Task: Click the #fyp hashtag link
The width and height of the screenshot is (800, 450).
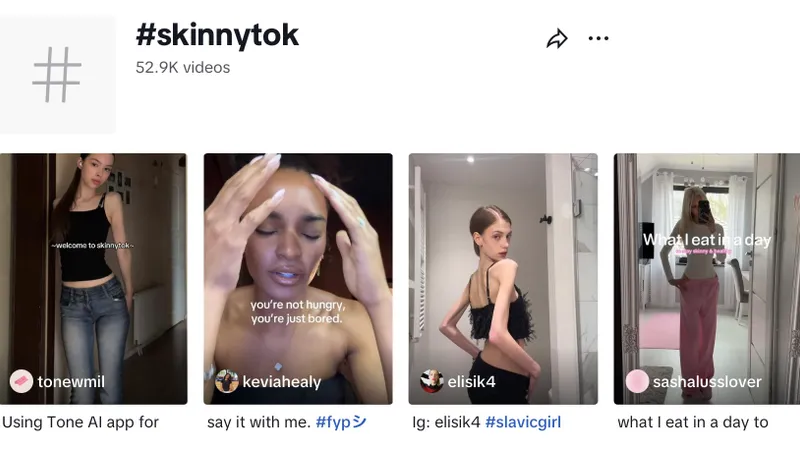Action: [341, 422]
